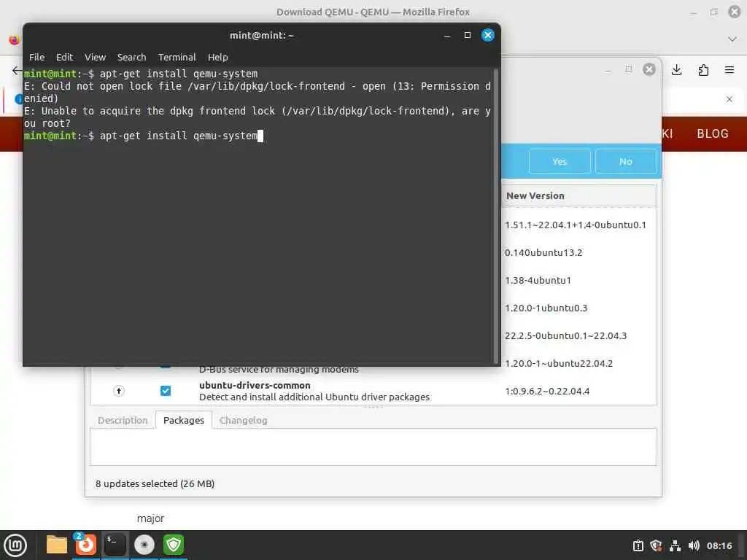The height and width of the screenshot is (560, 747).
Task: Open the Edit menu in terminal
Action: pos(64,57)
